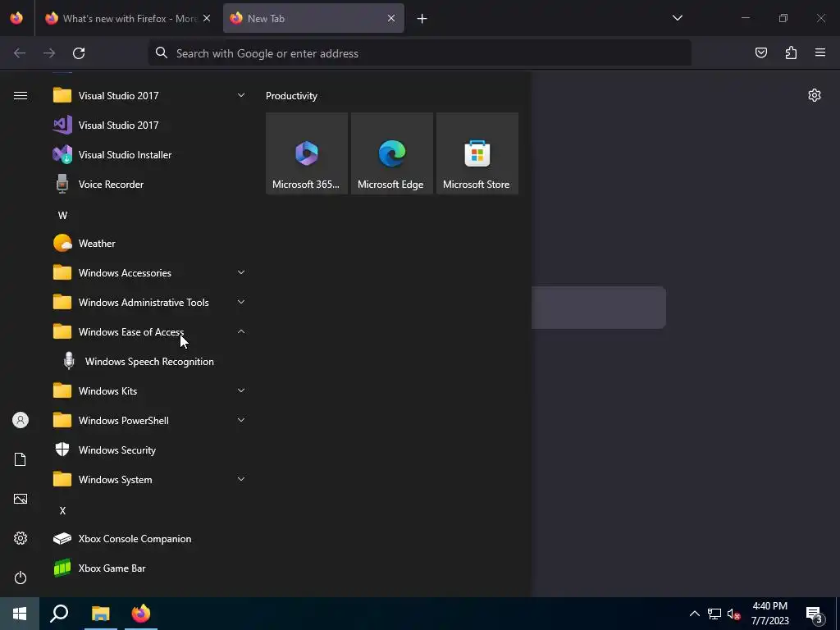Open Microsoft Store tile

coord(477,153)
